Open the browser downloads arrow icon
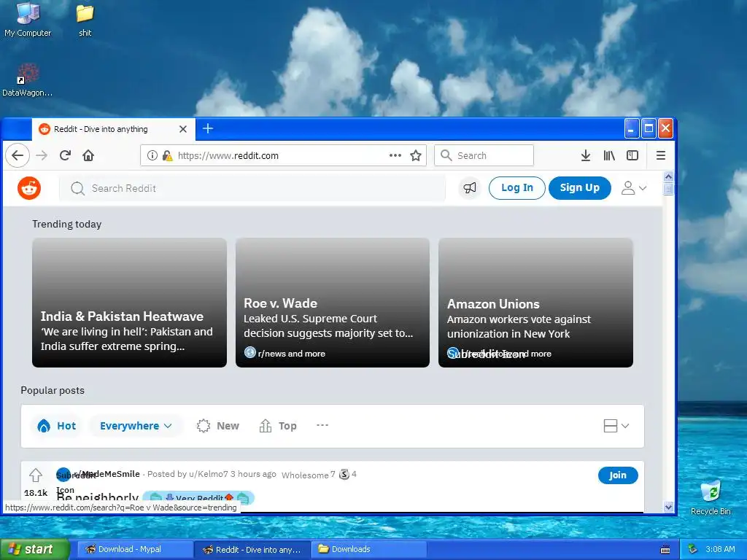 pyautogui.click(x=586, y=155)
